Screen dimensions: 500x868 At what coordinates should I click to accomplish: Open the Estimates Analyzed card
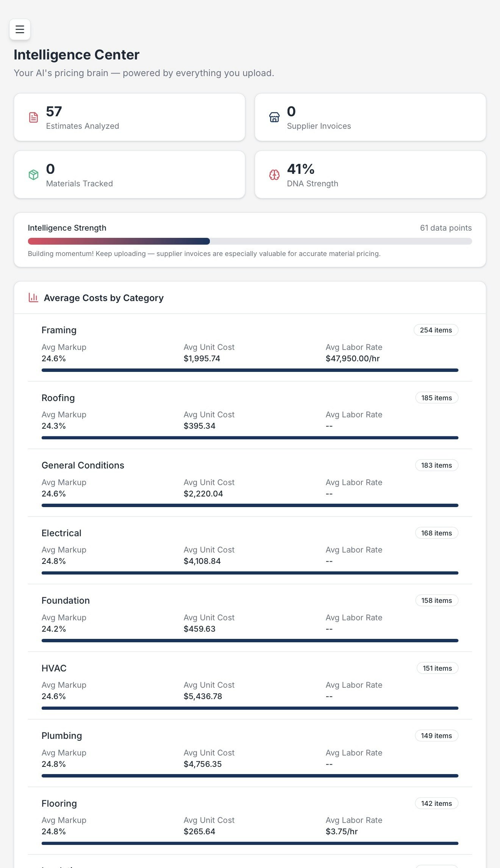(130, 117)
